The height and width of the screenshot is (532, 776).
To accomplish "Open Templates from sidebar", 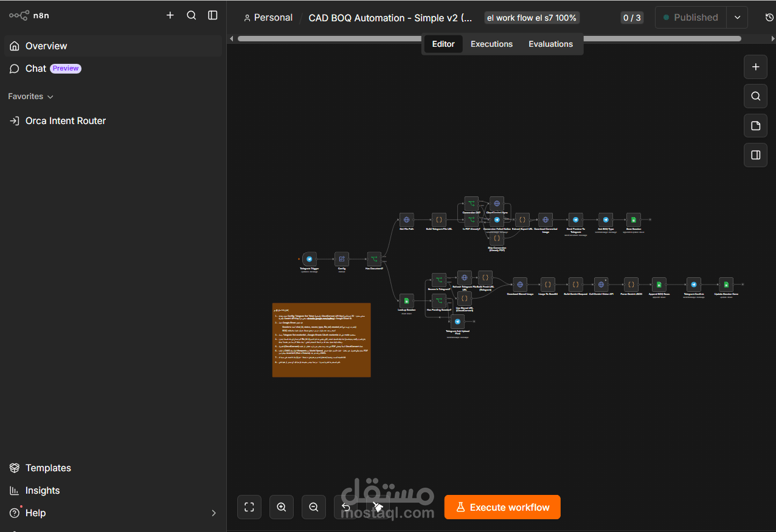I will 113,468.
